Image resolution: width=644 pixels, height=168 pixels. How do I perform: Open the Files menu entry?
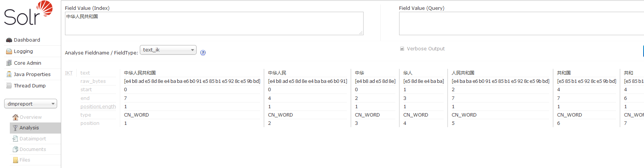(x=25, y=160)
